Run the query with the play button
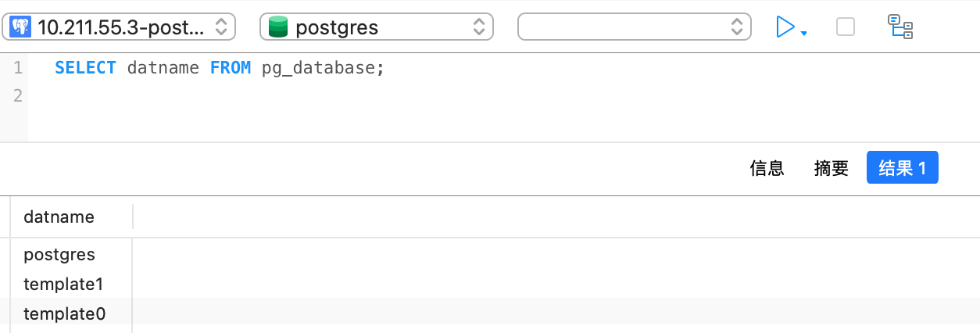Viewport: 980px width, 333px height. click(785, 27)
